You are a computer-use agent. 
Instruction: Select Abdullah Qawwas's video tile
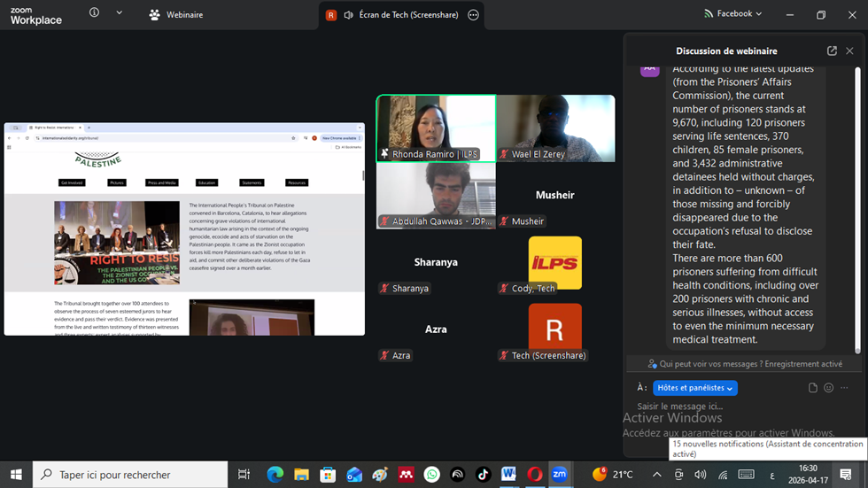pos(436,195)
